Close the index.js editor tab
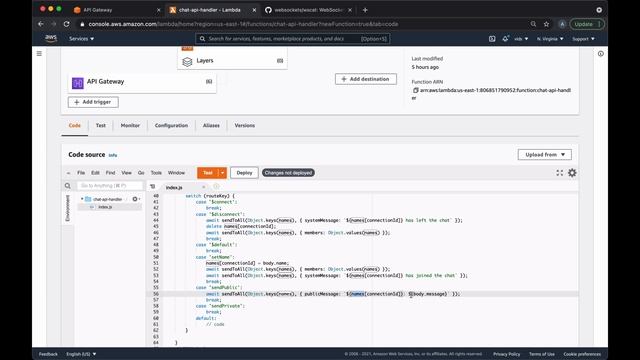 pyautogui.click(x=204, y=187)
